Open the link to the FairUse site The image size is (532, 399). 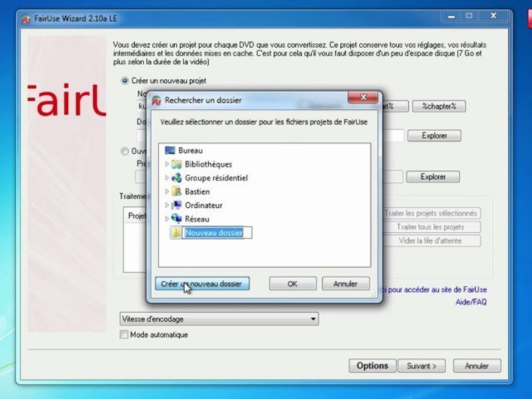(x=434, y=290)
